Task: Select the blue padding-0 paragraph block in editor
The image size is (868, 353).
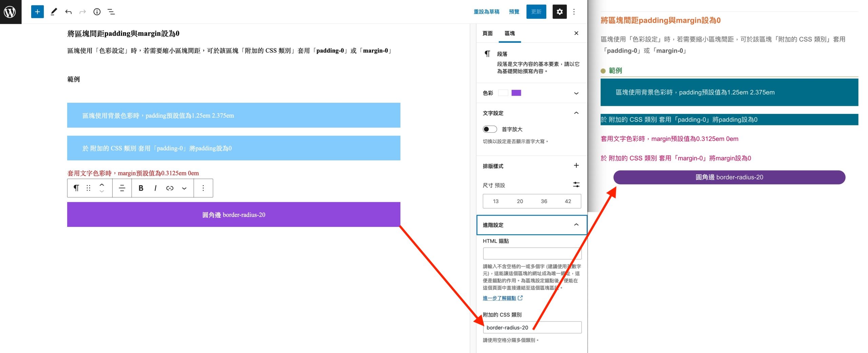Action: [x=234, y=148]
